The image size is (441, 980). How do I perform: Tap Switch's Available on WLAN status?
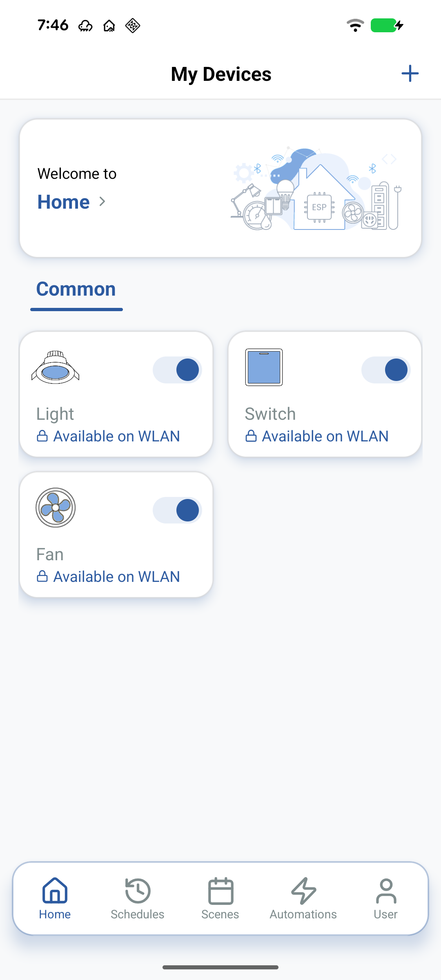pos(325,436)
